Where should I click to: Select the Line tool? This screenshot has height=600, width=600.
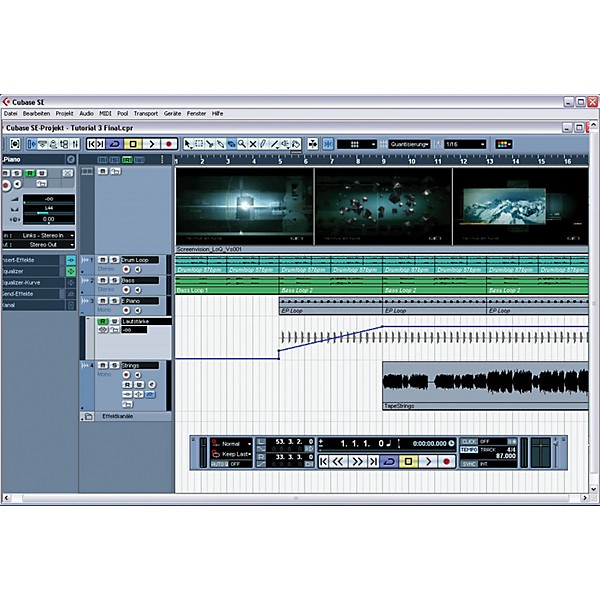(274, 144)
